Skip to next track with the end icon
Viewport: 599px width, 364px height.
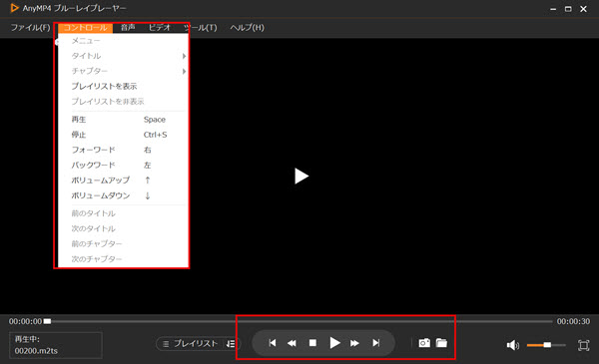(376, 343)
